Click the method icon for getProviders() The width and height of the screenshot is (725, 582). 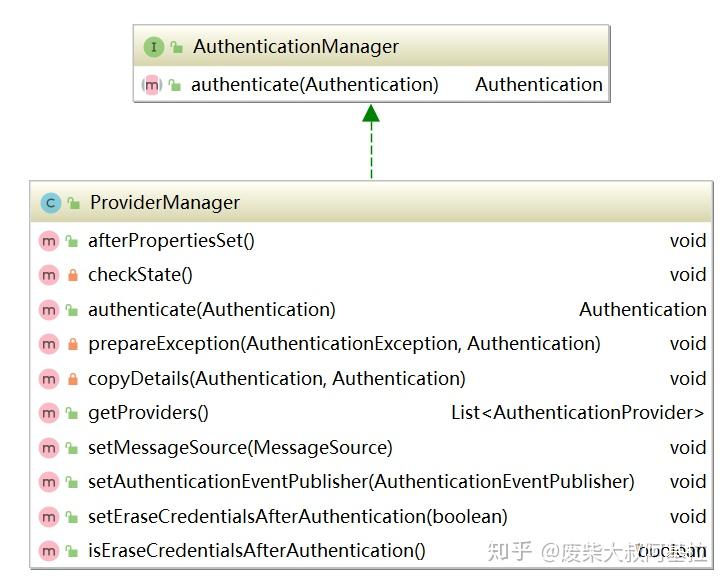[x=49, y=413]
